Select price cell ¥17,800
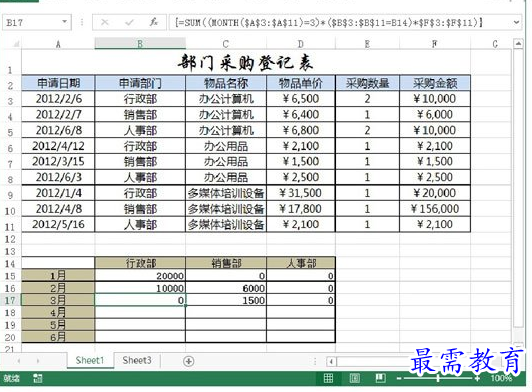Image resolution: width=532 pixels, height=392 pixels. [x=301, y=209]
